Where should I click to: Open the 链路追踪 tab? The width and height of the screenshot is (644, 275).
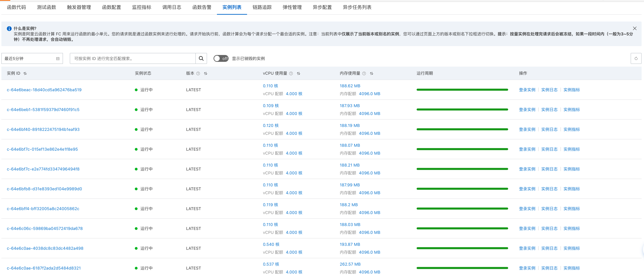tap(262, 7)
